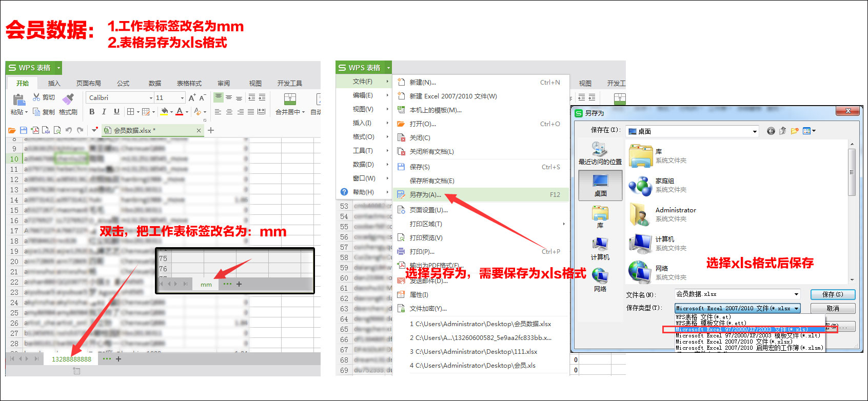Switch to the 公式 ribbon tab

(x=123, y=83)
